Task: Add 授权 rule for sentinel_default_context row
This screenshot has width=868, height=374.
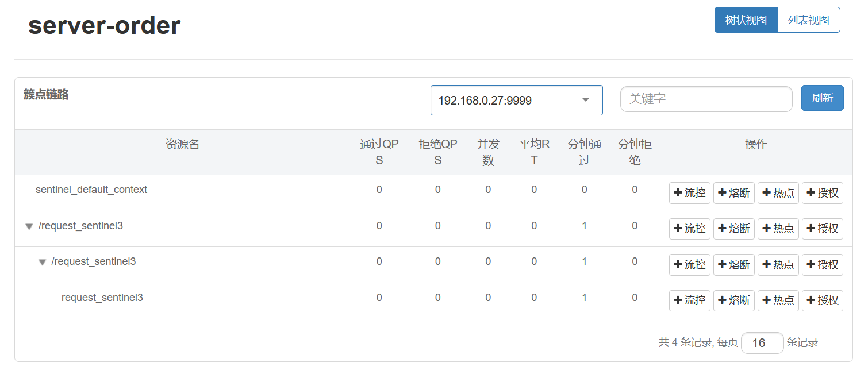Action: 822,193
